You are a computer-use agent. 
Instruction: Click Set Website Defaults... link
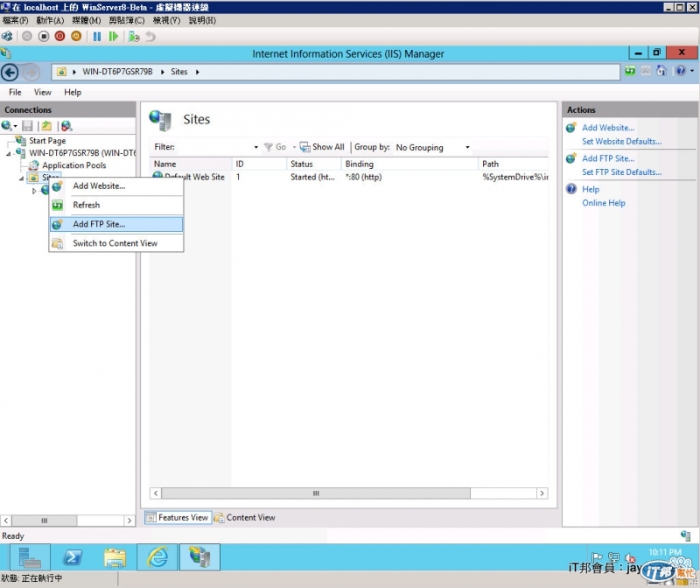click(621, 142)
